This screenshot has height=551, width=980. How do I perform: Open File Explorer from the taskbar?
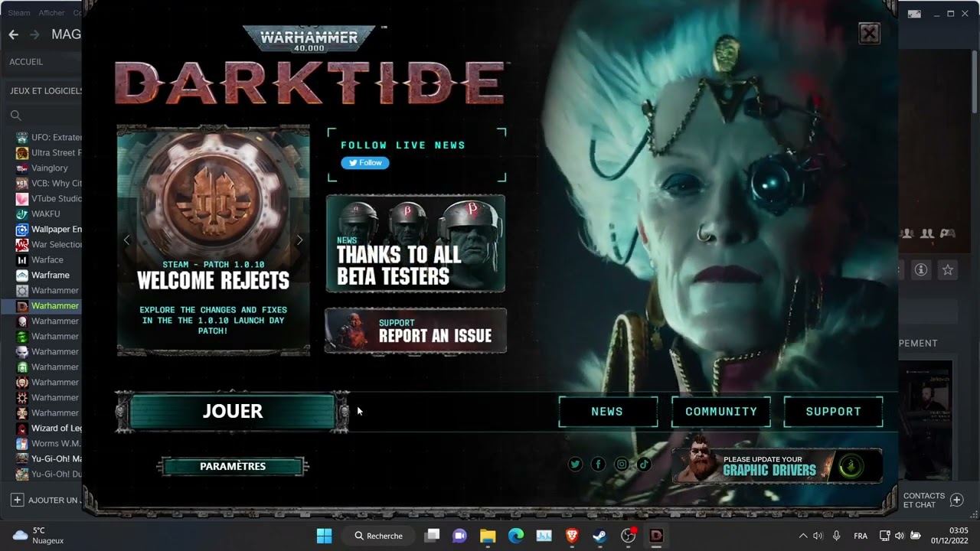(x=488, y=536)
